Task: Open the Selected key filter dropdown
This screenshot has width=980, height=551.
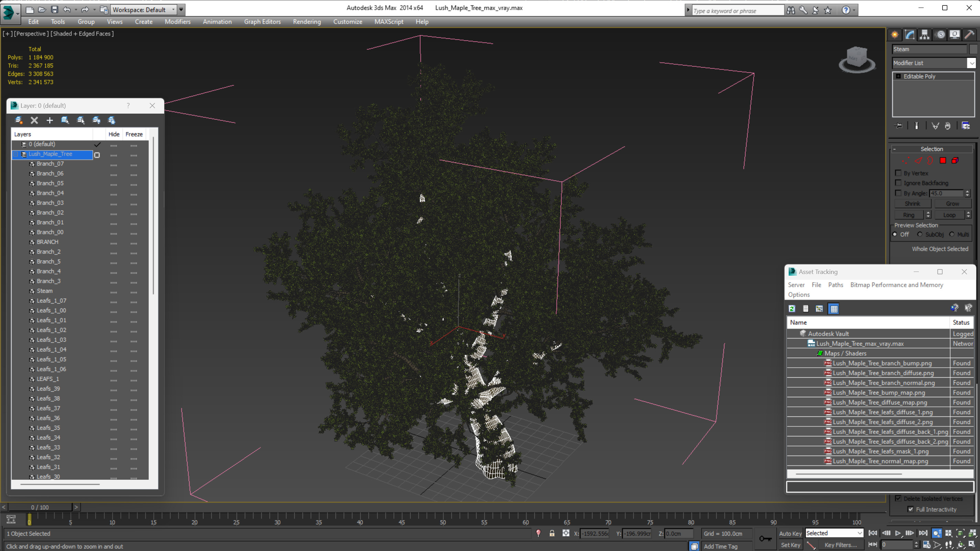Action: click(834, 533)
